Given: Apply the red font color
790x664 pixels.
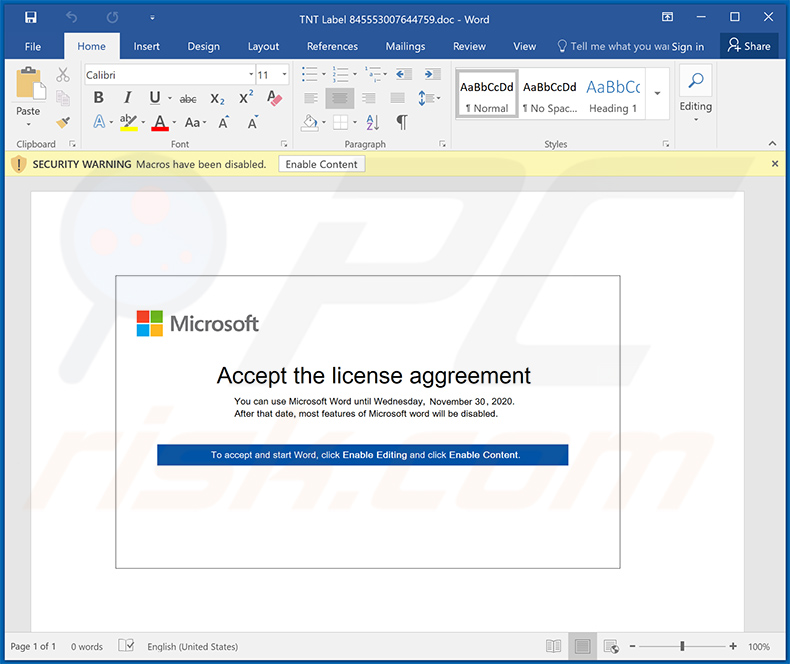Looking at the screenshot, I should pos(160,122).
